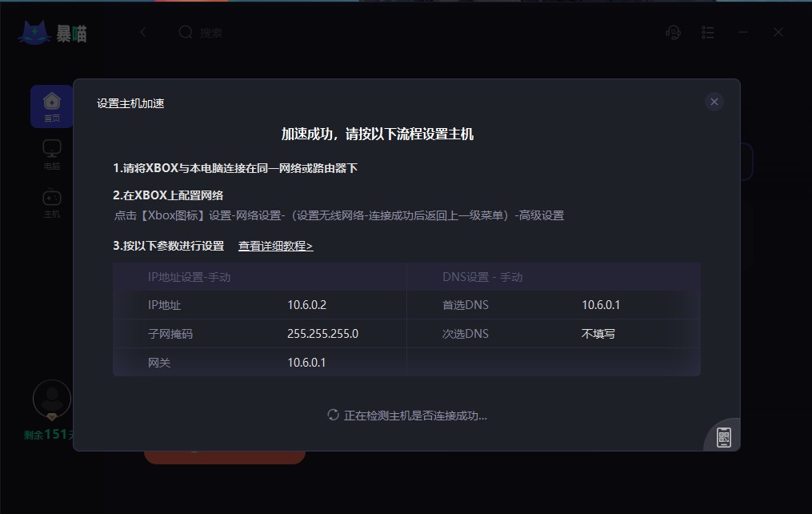Select the 子网掩码 value 255.255.255.0
This screenshot has height=514, width=812.
tap(322, 334)
